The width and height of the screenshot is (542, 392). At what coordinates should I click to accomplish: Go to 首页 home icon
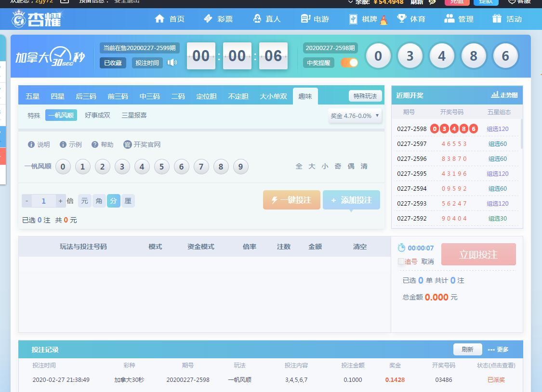pyautogui.click(x=159, y=18)
